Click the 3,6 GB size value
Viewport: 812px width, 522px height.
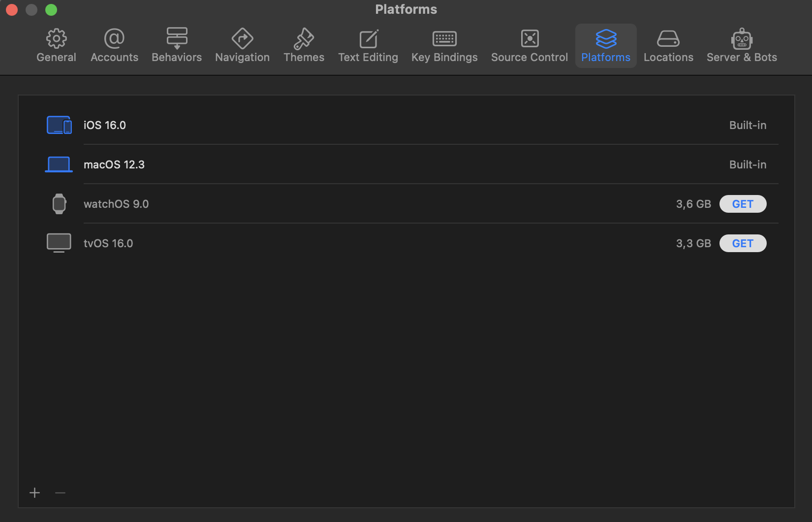click(693, 204)
